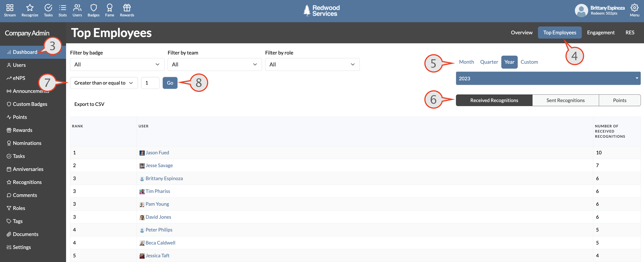Open the 2023 year dropdown
The image size is (644, 262).
[548, 78]
